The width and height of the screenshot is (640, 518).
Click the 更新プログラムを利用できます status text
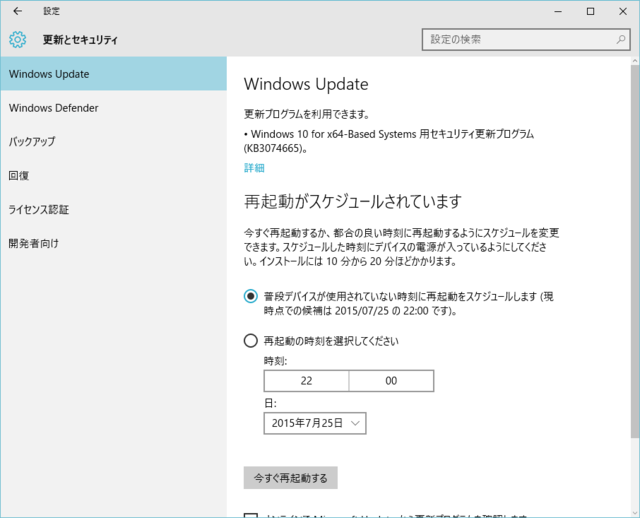pyautogui.click(x=307, y=114)
